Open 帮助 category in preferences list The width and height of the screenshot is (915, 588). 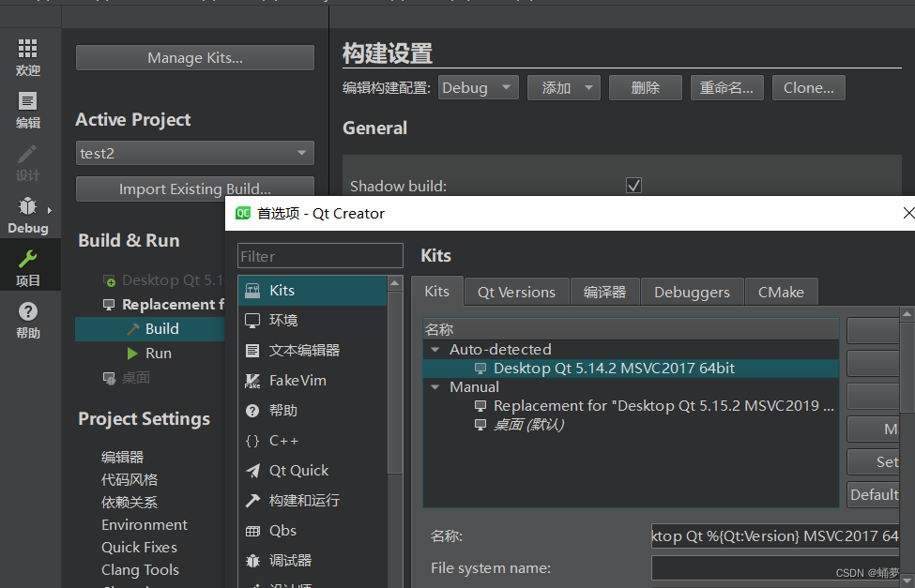[x=313, y=410]
